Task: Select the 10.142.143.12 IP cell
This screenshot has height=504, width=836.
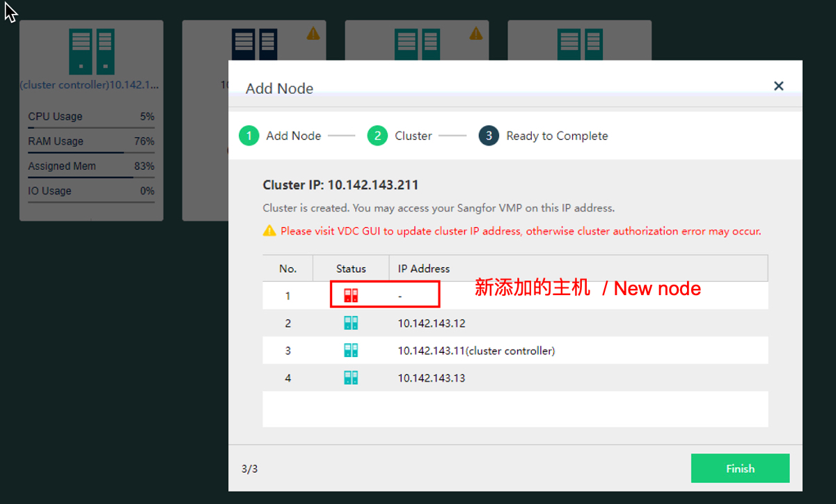Action: point(432,324)
